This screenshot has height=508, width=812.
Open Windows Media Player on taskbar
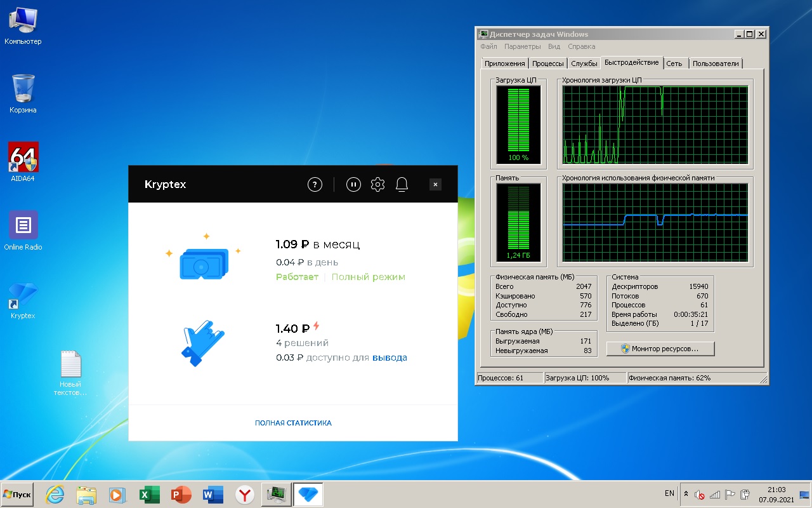118,494
